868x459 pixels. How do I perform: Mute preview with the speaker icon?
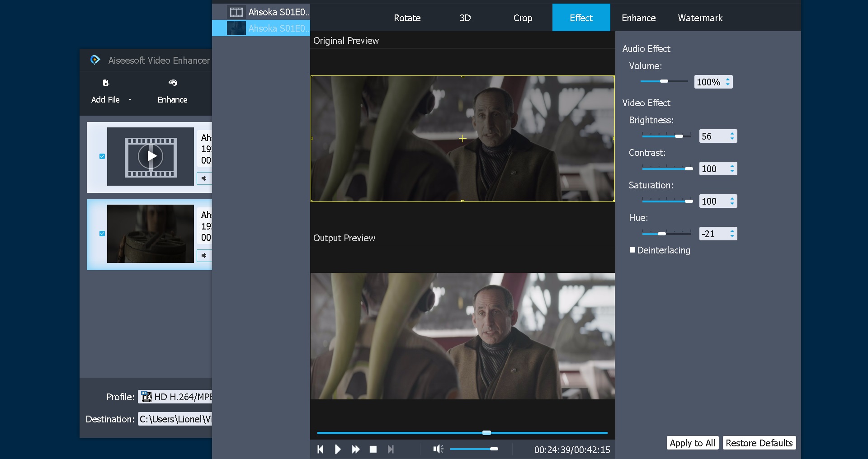click(x=438, y=449)
